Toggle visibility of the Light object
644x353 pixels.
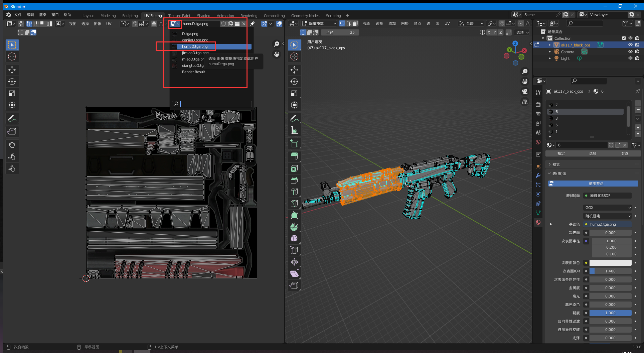(x=630, y=58)
